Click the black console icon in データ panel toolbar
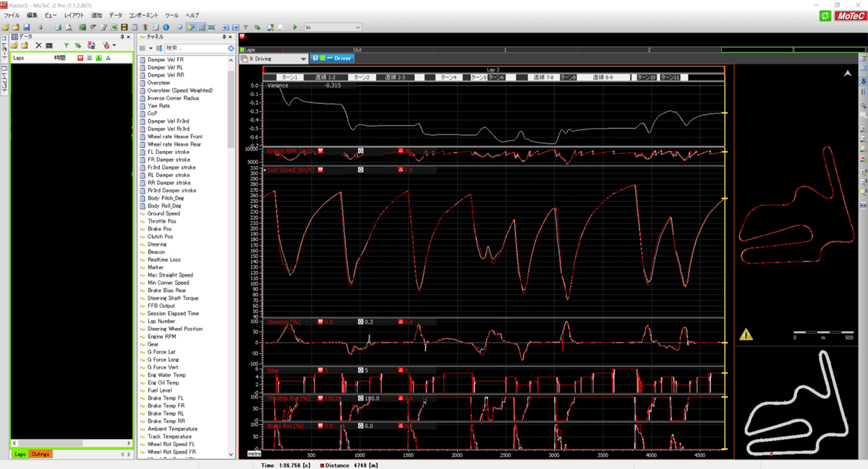 tap(48, 46)
